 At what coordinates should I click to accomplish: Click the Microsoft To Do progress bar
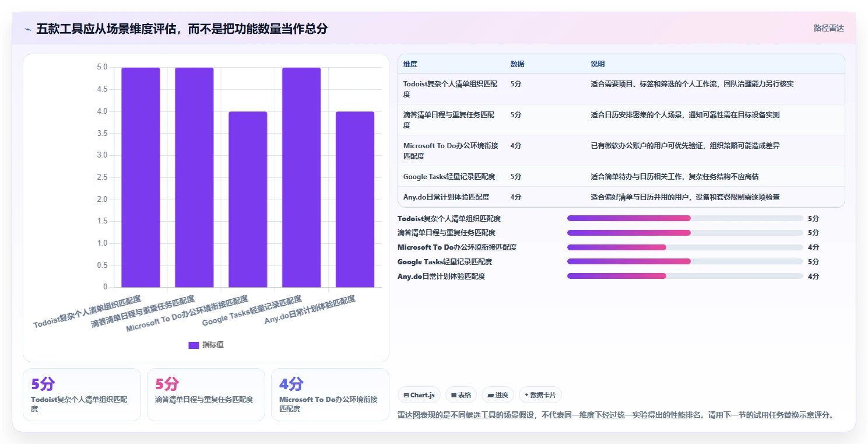point(685,247)
